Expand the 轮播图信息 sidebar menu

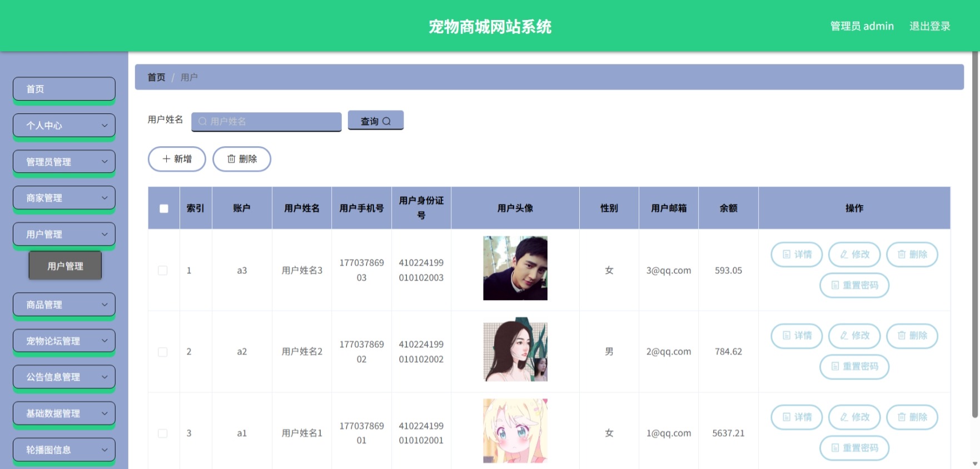pyautogui.click(x=64, y=450)
